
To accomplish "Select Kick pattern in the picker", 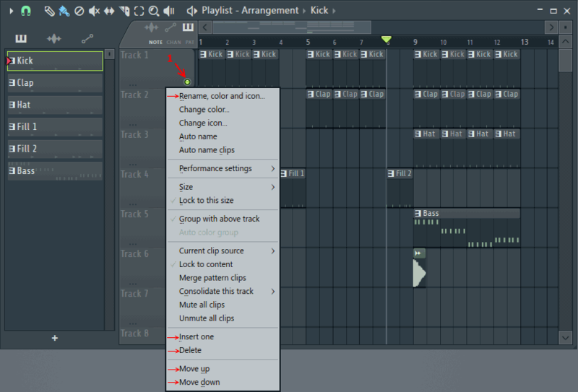I will (55, 61).
